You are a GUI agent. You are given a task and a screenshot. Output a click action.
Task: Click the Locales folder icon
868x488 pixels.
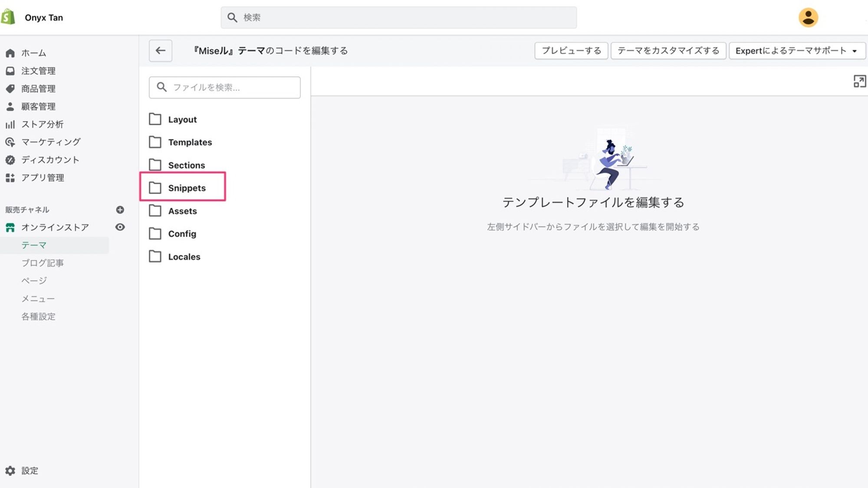coord(155,256)
